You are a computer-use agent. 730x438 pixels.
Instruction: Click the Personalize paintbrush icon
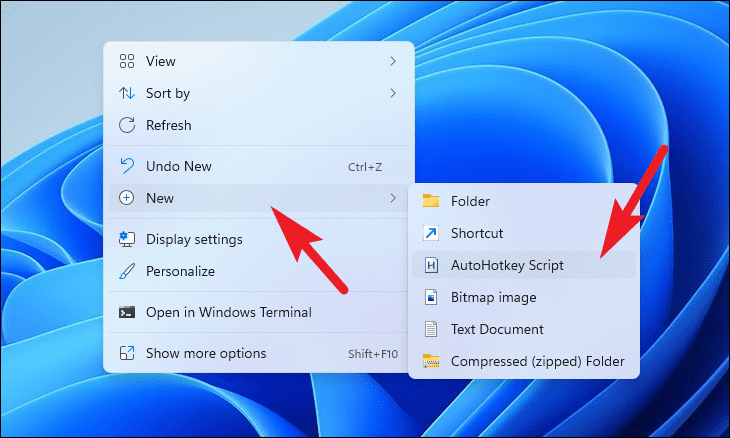[127, 271]
